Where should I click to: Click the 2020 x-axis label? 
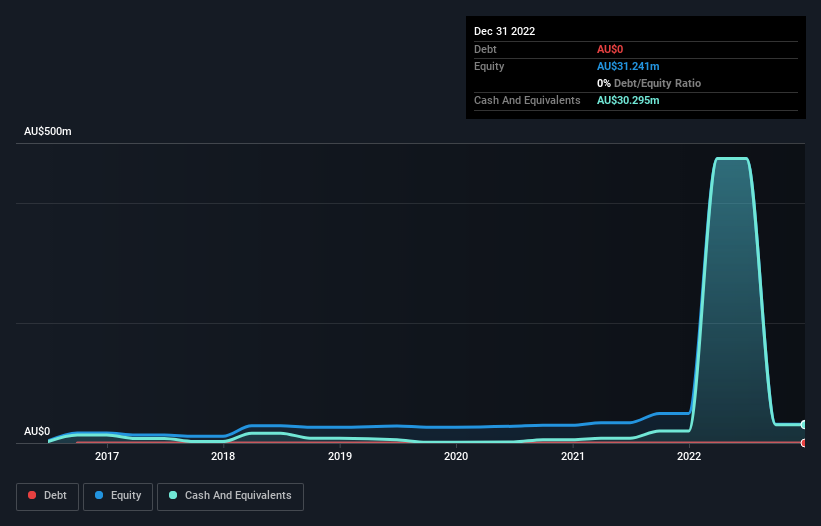coord(456,456)
